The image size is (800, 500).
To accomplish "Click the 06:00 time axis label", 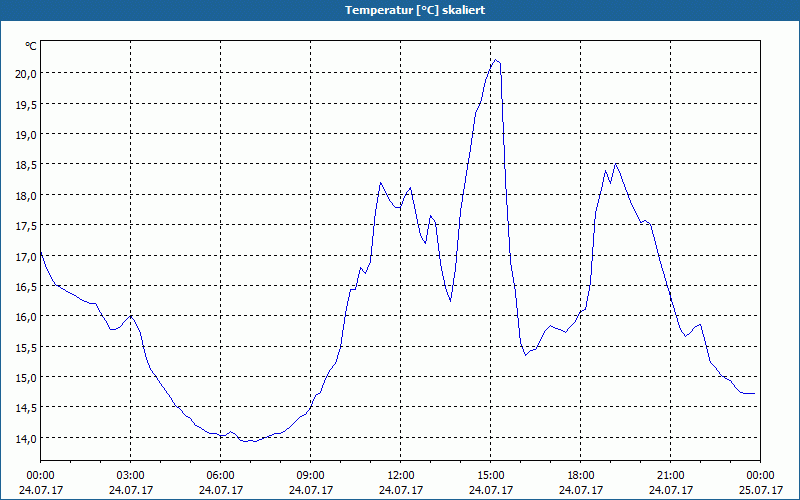I will [x=220, y=476].
